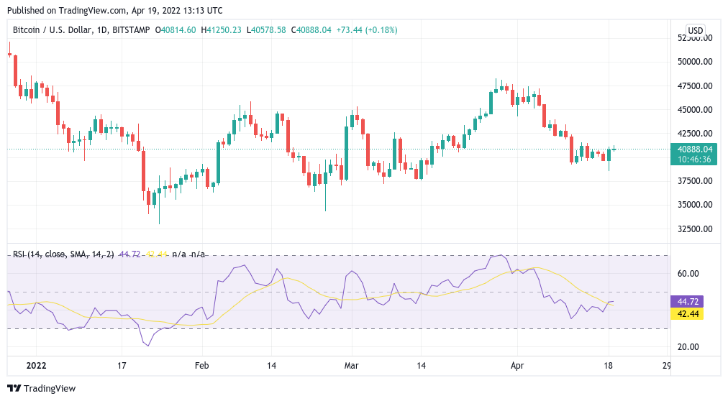The height and width of the screenshot is (402, 728).
Task: Click the 2022 label on time axis
Action: tap(36, 365)
